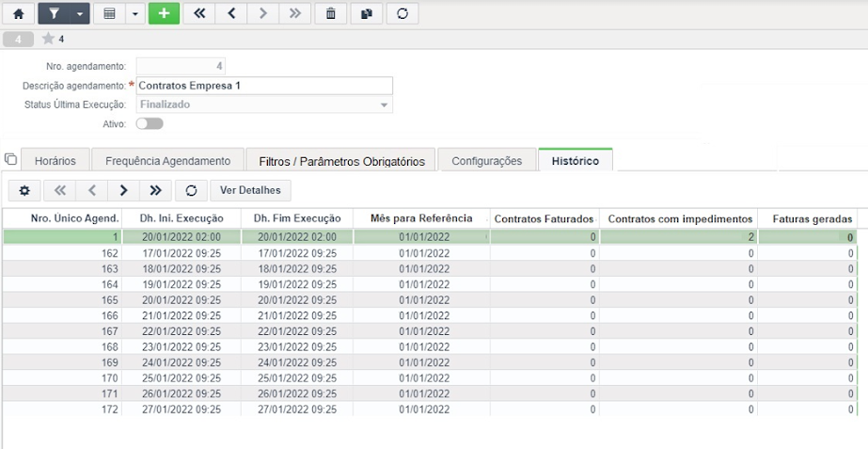Toggle the favorite star icon

[48, 39]
